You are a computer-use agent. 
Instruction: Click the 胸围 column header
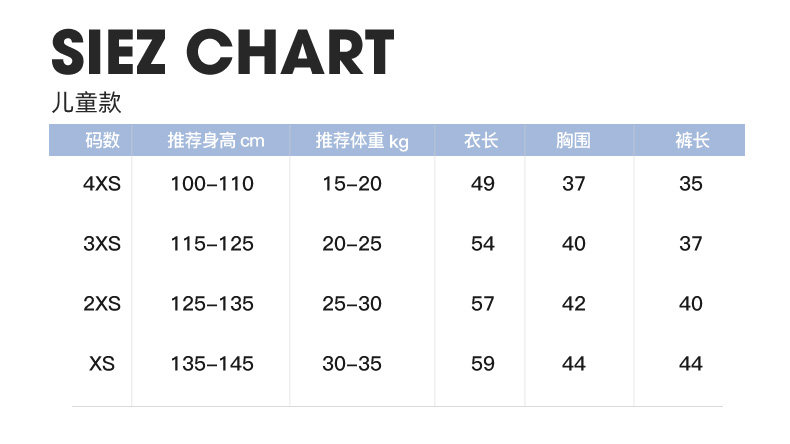(573, 140)
